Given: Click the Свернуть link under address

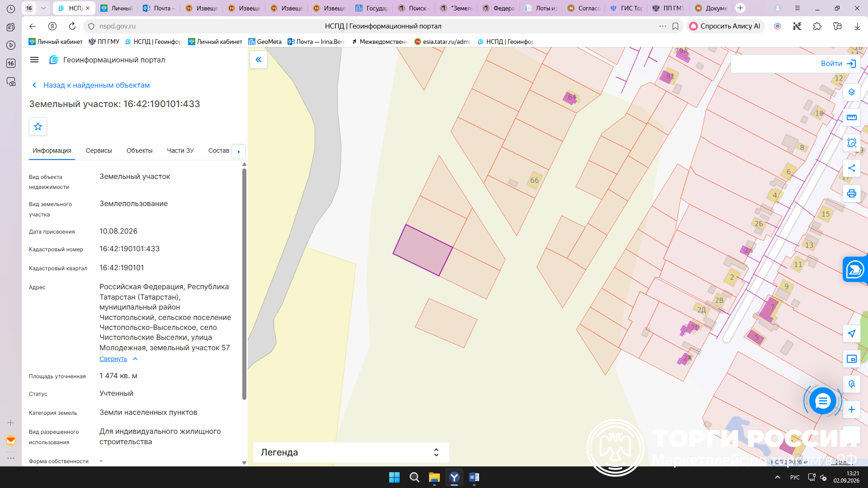Looking at the screenshot, I should (x=113, y=359).
